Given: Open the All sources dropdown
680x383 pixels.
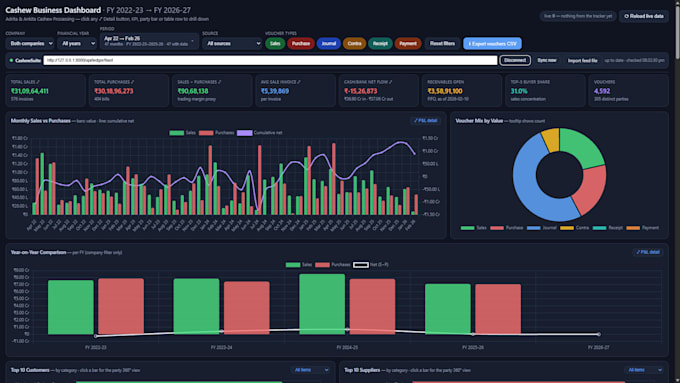Looking at the screenshot, I should point(232,43).
